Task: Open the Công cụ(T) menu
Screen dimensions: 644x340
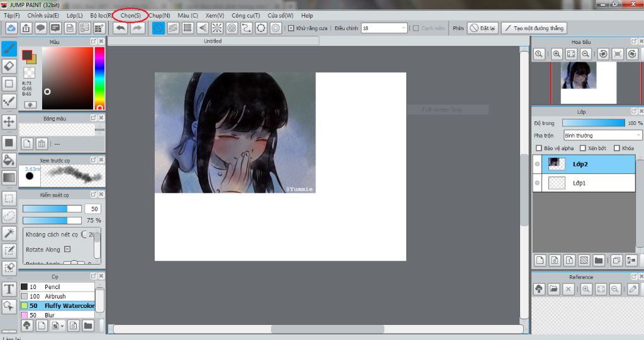Action: 246,15
